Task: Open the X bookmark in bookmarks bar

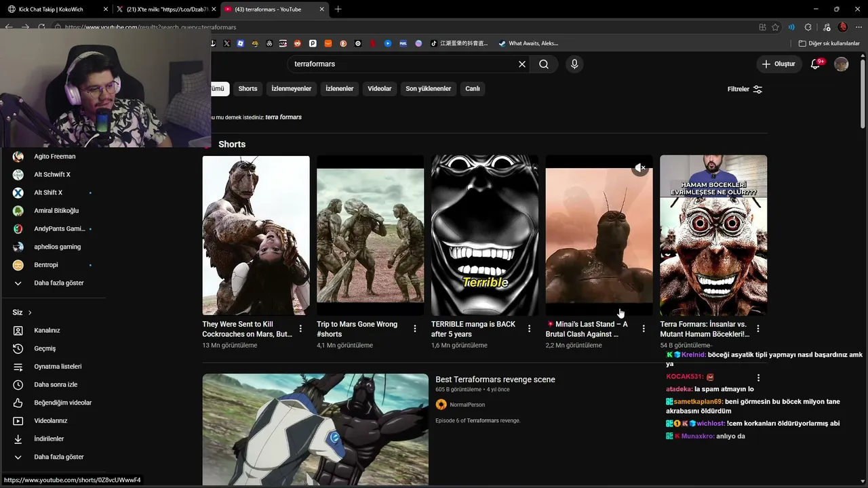Action: click(x=226, y=43)
